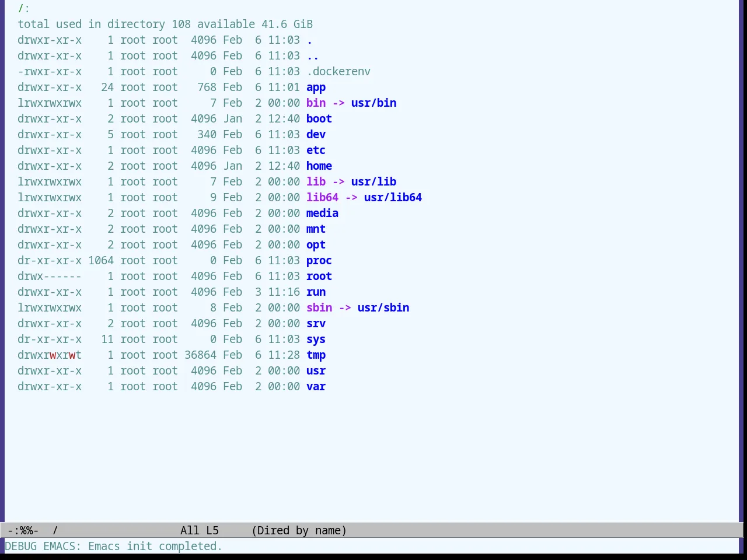This screenshot has width=747, height=560.
Task: Click the echo area 'Emacs init completed.' message
Action: [155, 547]
